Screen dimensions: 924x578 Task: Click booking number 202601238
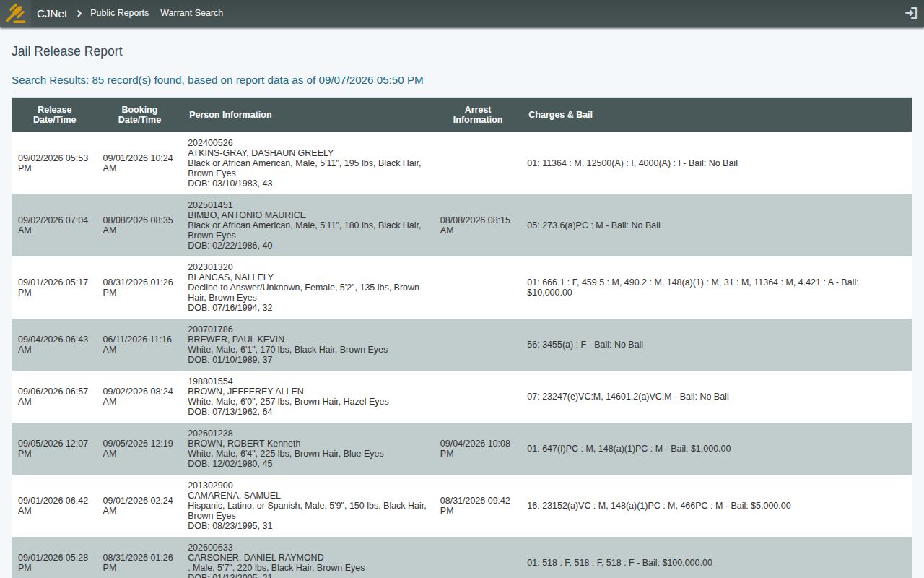click(x=210, y=433)
